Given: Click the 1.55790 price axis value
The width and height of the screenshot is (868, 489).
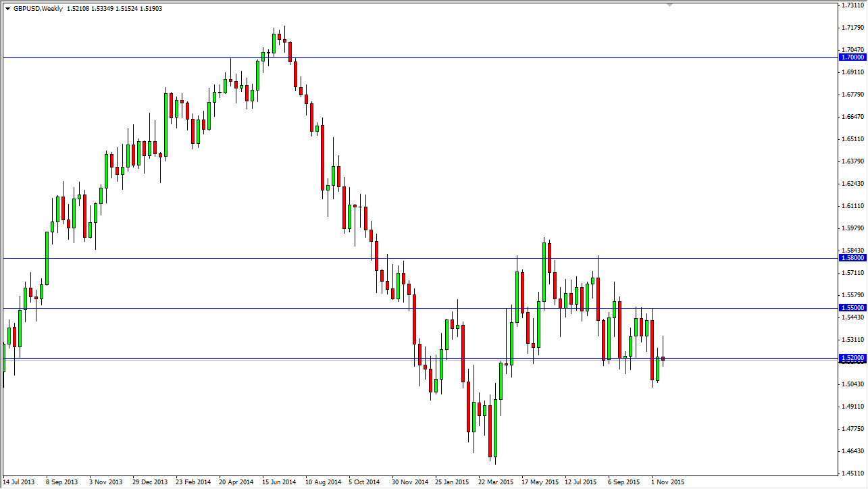Looking at the screenshot, I should pos(853,294).
